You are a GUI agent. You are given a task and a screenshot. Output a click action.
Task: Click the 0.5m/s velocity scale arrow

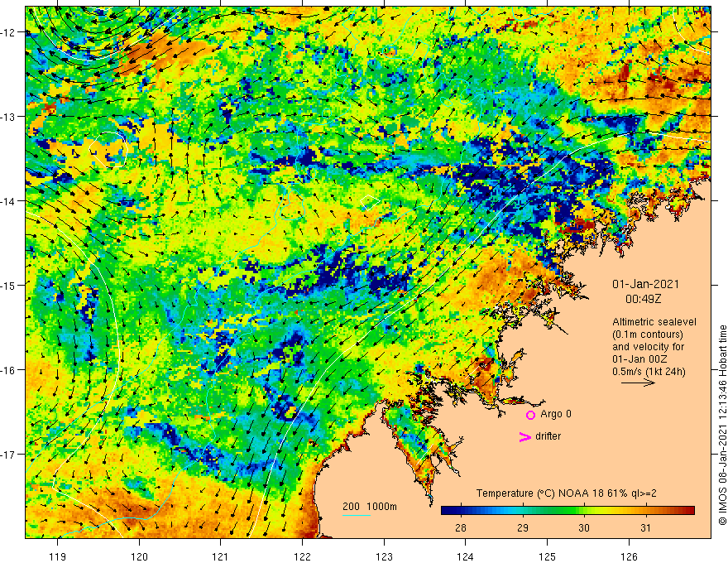638,383
